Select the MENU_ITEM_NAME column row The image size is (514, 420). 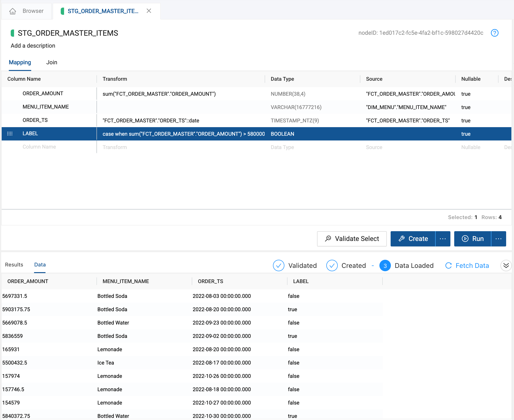point(257,107)
